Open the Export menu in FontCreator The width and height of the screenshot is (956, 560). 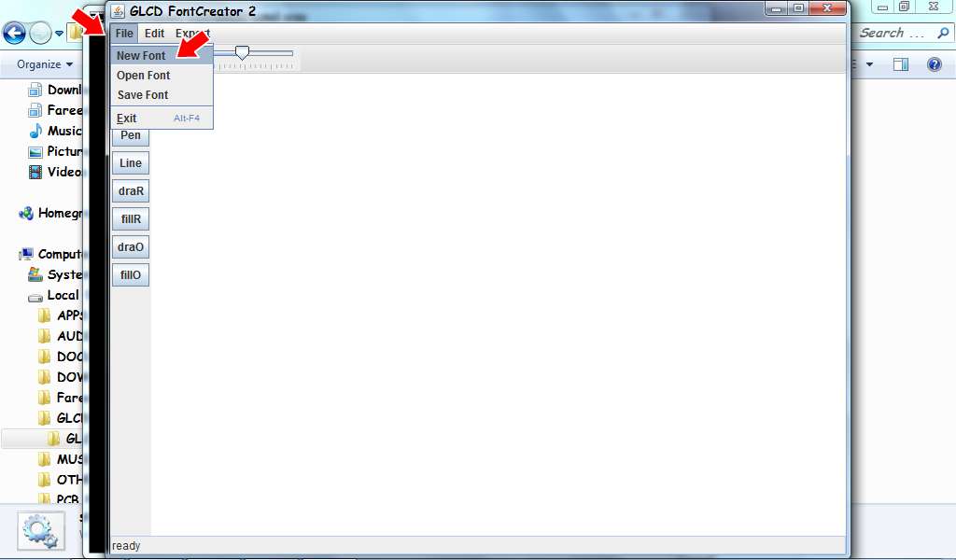tap(190, 32)
